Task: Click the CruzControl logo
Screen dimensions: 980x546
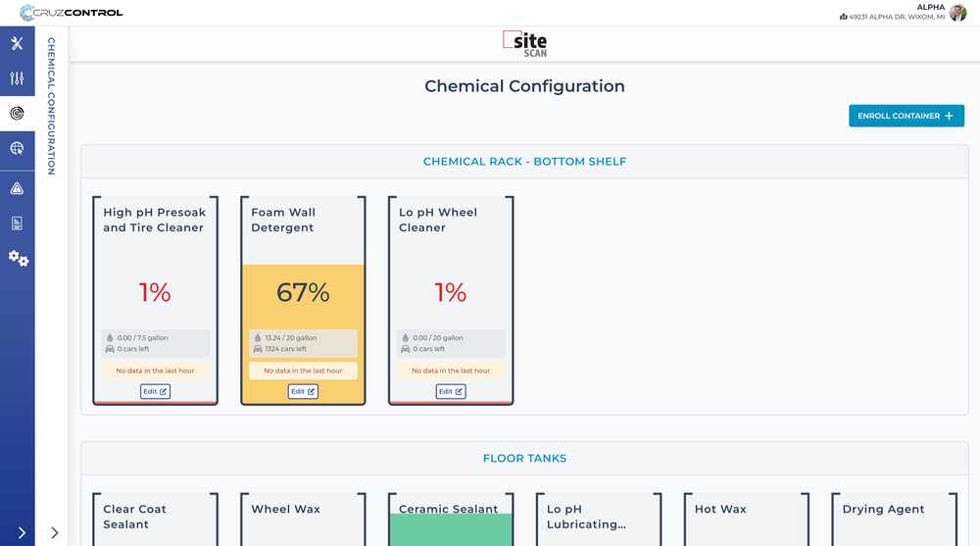Action: (72, 13)
